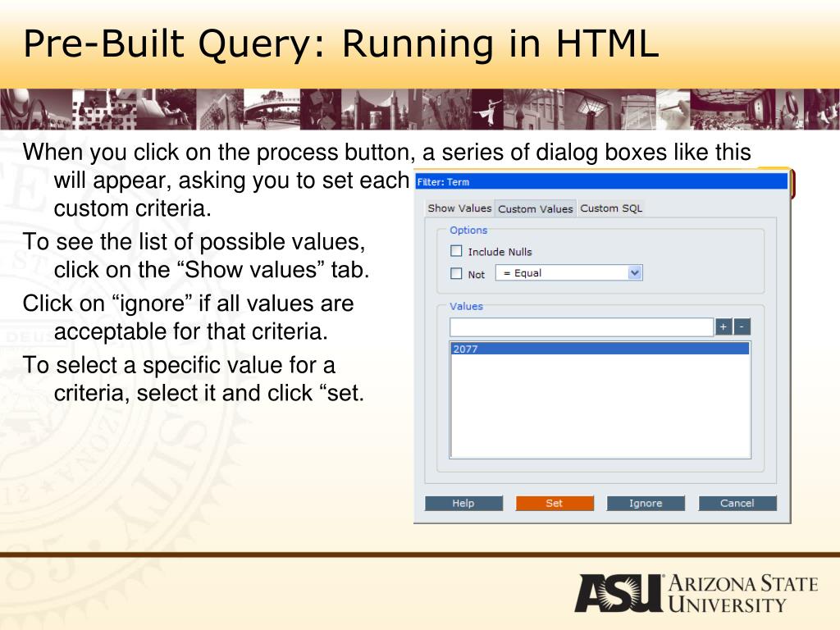Select the Custom Values tab
The image size is (840, 630).
tap(535, 208)
